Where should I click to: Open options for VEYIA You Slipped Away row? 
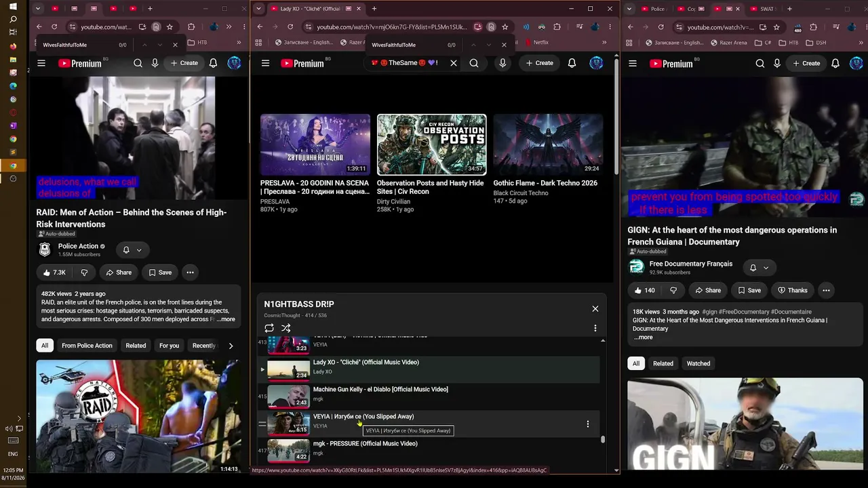click(588, 424)
